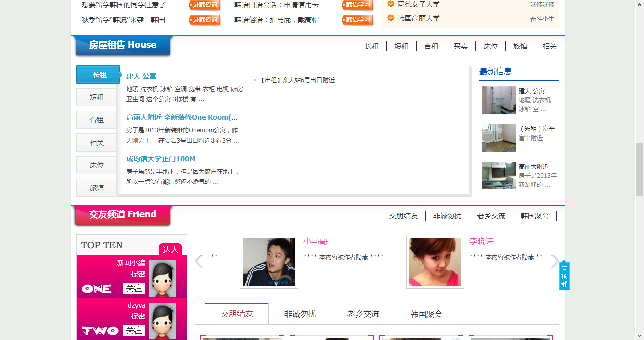
Task: Open 旅馆 in House header menu
Action: point(520,46)
